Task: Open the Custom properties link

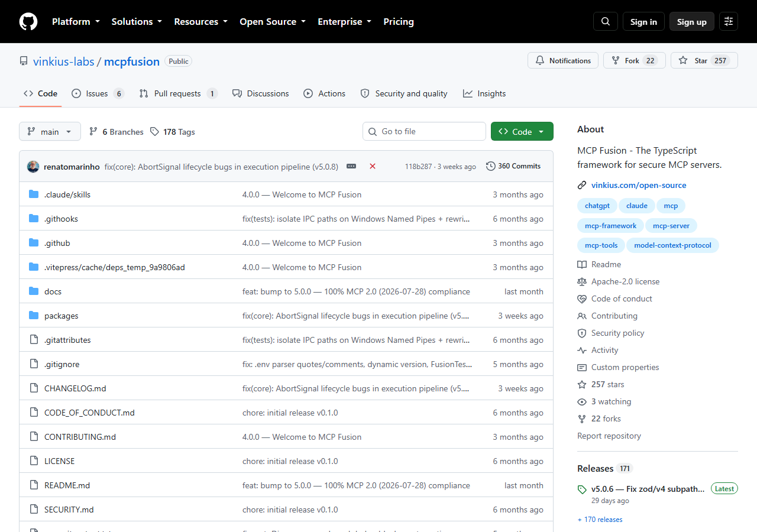Action: 625,367
